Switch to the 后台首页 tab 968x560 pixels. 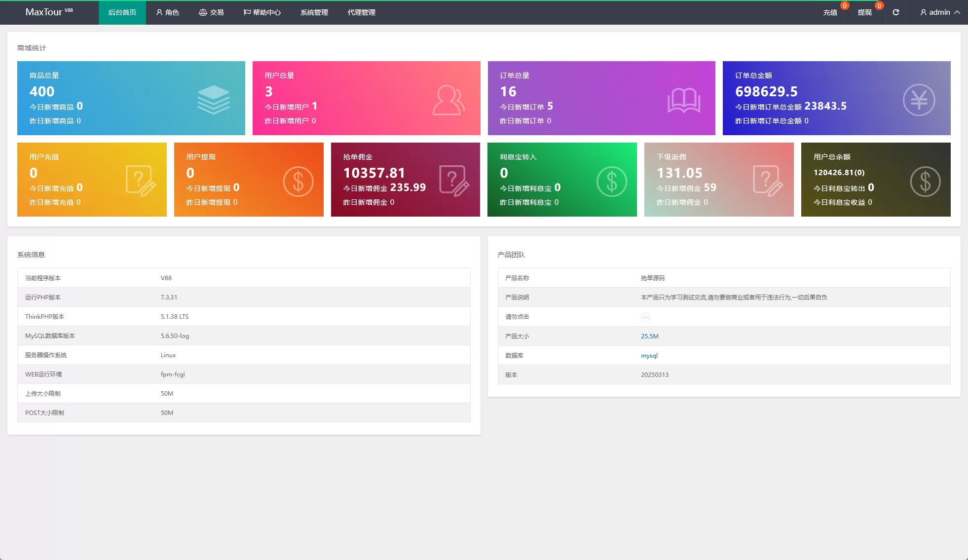[x=122, y=12]
